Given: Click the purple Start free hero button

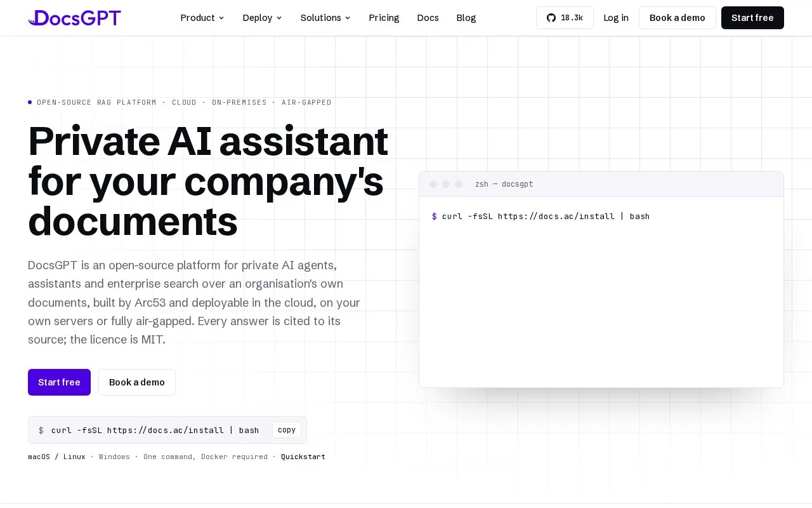Looking at the screenshot, I should 59,382.
